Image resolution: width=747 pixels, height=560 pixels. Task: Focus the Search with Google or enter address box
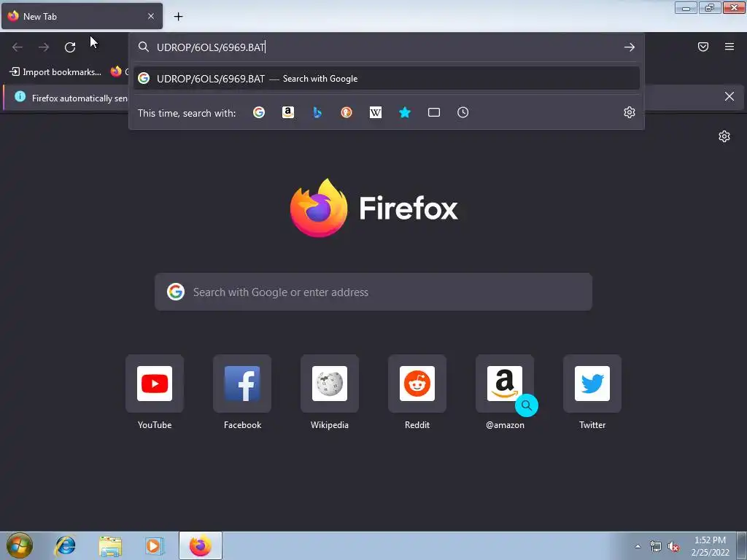click(373, 292)
